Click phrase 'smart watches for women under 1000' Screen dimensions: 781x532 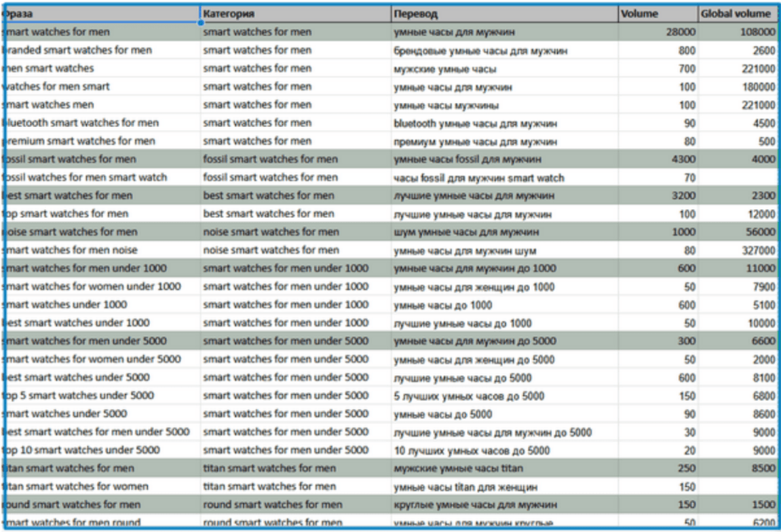(102, 286)
